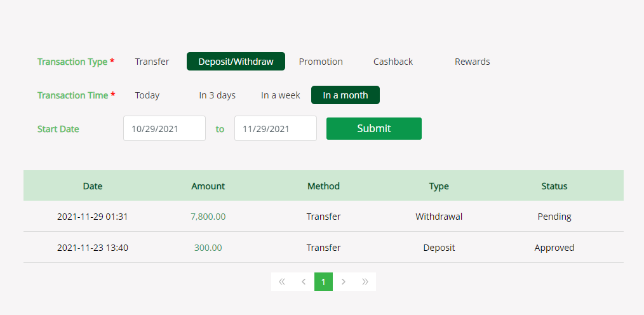Click the 300.00 deposit amount
The height and width of the screenshot is (315, 644).
[208, 248]
